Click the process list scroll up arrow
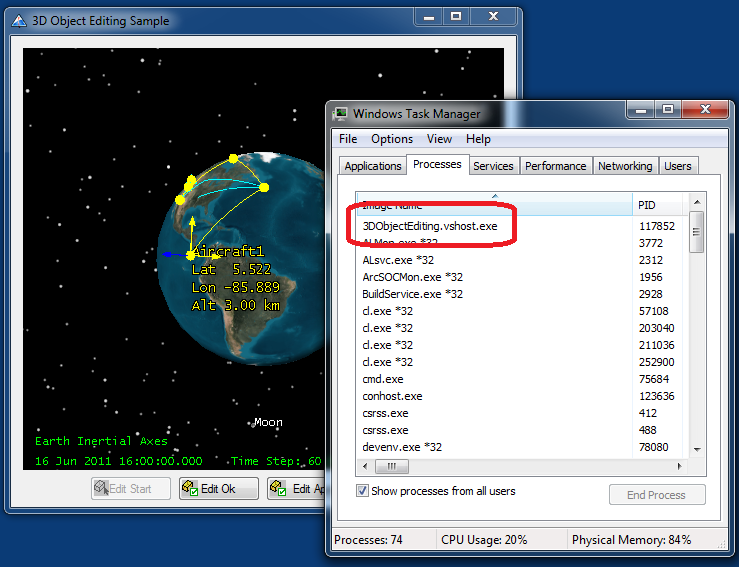This screenshot has height=567, width=739. (x=697, y=201)
